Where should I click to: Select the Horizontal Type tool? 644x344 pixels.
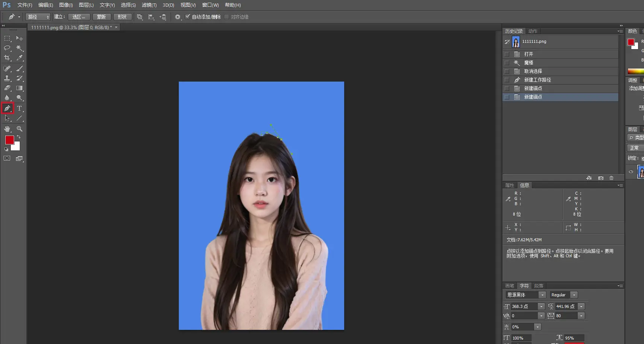coord(19,108)
